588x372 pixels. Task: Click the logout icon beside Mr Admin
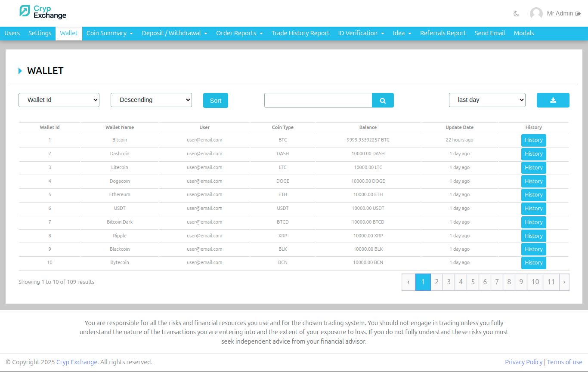[x=578, y=14]
